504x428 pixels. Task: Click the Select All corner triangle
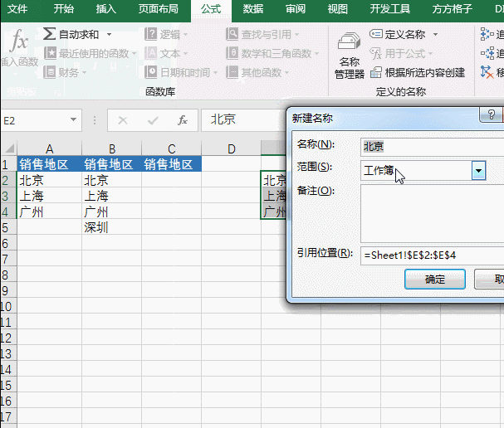(9, 148)
